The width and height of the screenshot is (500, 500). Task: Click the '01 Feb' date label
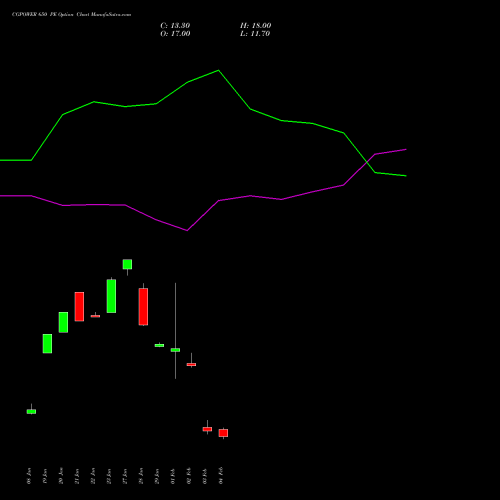pos(173,476)
